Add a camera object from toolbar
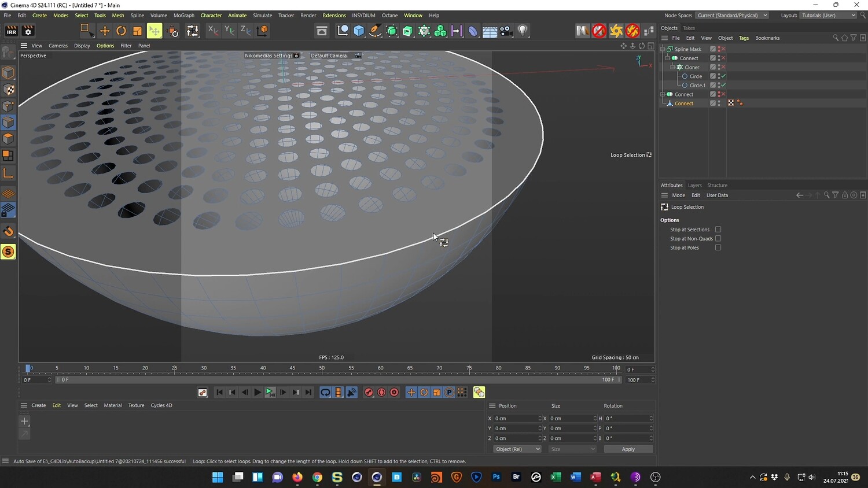Screen dimensions: 868x488 [x=506, y=31]
